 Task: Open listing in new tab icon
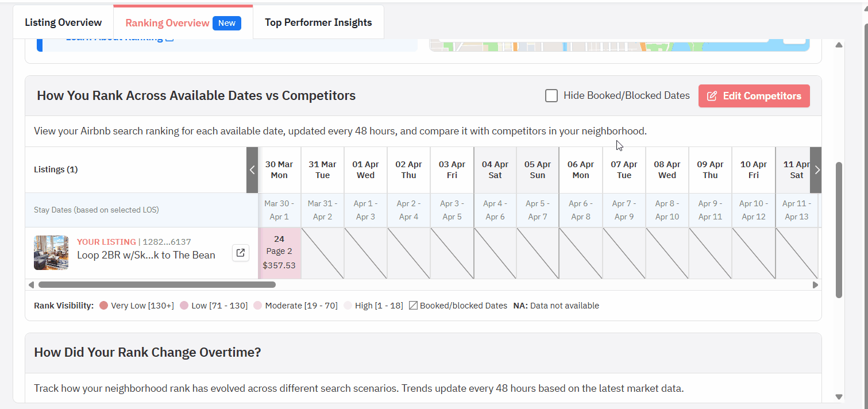tap(241, 253)
